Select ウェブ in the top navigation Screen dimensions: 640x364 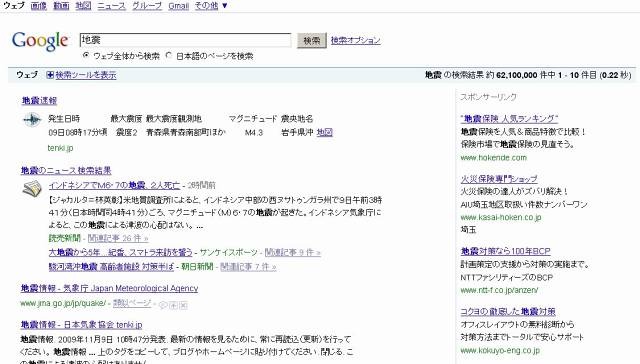tap(14, 6)
